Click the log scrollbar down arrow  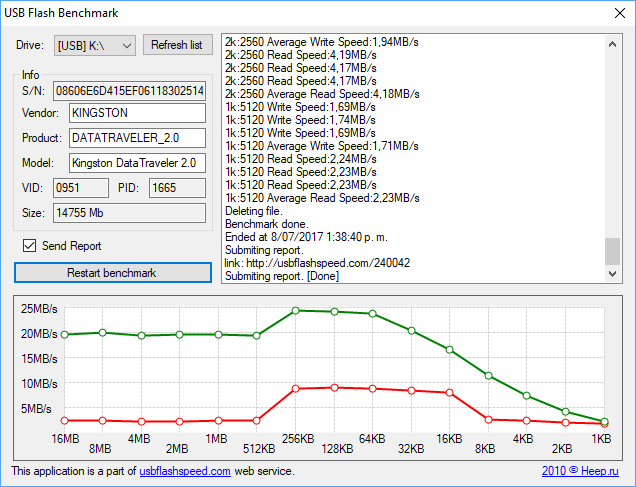click(x=612, y=274)
